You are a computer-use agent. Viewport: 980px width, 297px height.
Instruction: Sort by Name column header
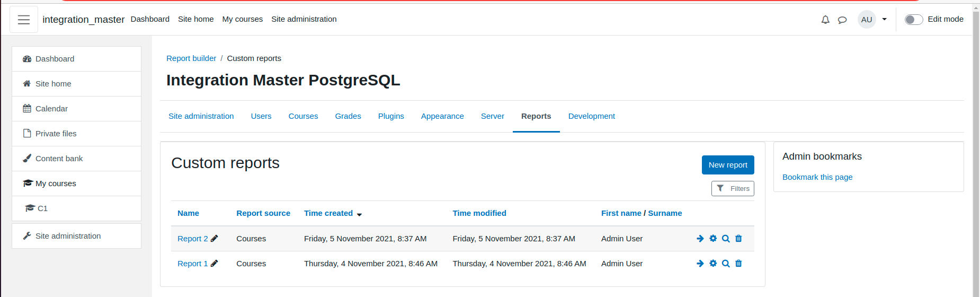coord(188,213)
